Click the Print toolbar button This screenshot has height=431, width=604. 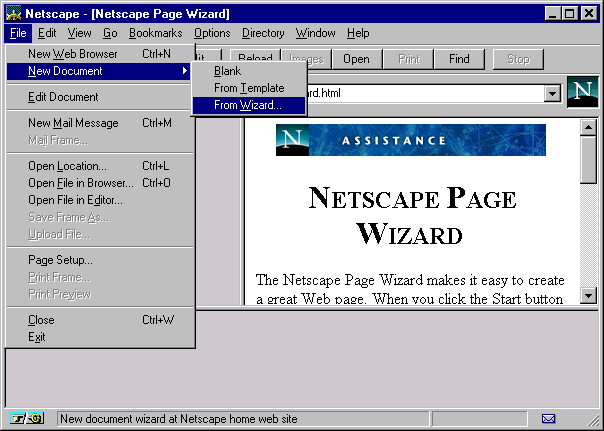pos(409,59)
